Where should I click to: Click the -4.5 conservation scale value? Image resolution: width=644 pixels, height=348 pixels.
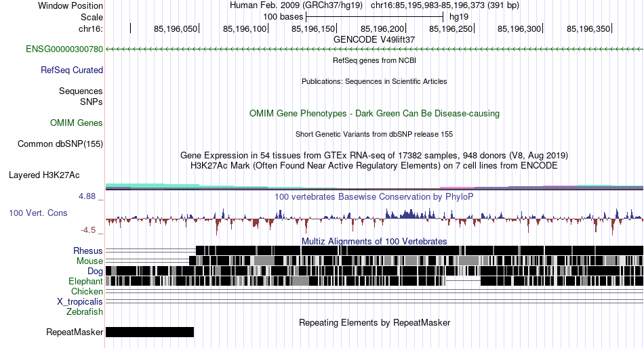[88, 230]
